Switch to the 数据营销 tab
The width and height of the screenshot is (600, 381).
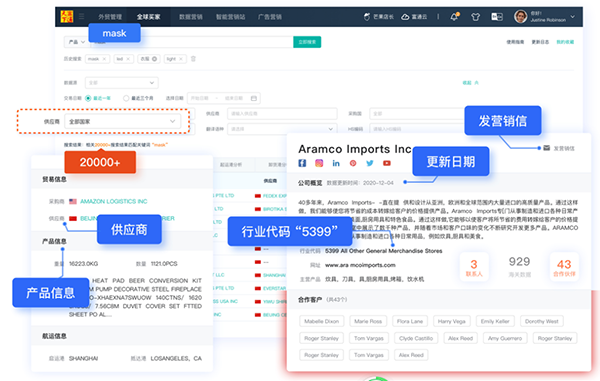click(x=191, y=17)
